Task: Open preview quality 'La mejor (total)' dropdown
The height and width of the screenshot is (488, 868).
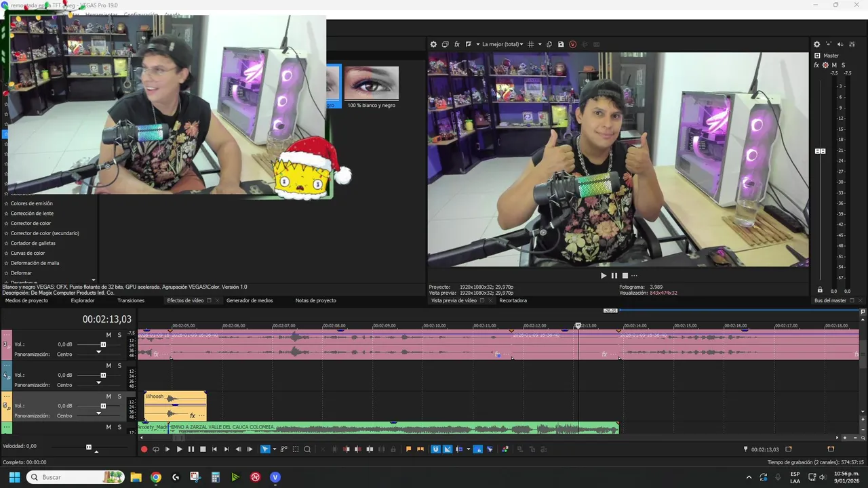Action: 502,44
